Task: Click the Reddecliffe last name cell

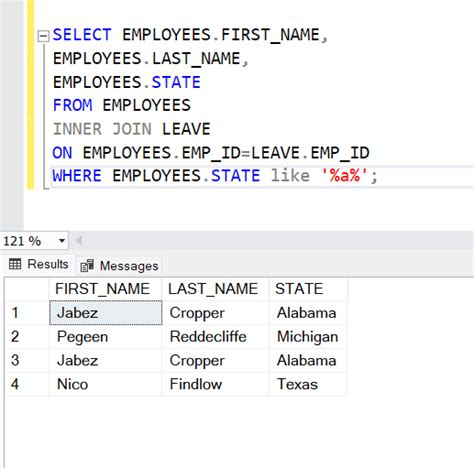Action: tap(215, 337)
